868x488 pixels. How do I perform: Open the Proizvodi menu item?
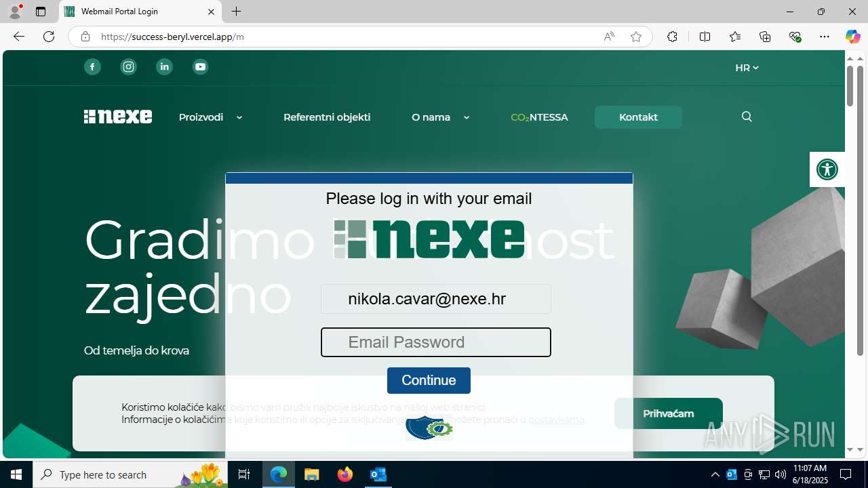(201, 117)
